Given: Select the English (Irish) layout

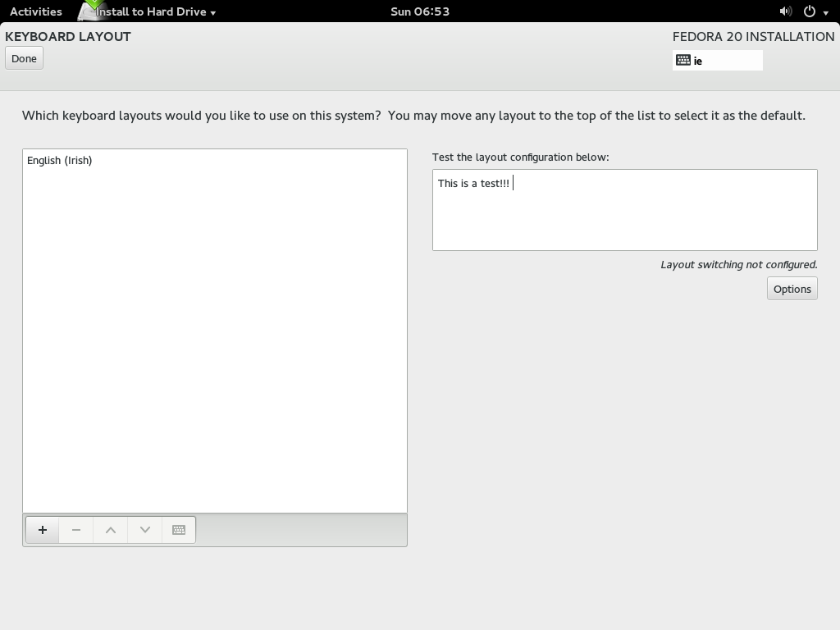Looking at the screenshot, I should tap(214, 160).
